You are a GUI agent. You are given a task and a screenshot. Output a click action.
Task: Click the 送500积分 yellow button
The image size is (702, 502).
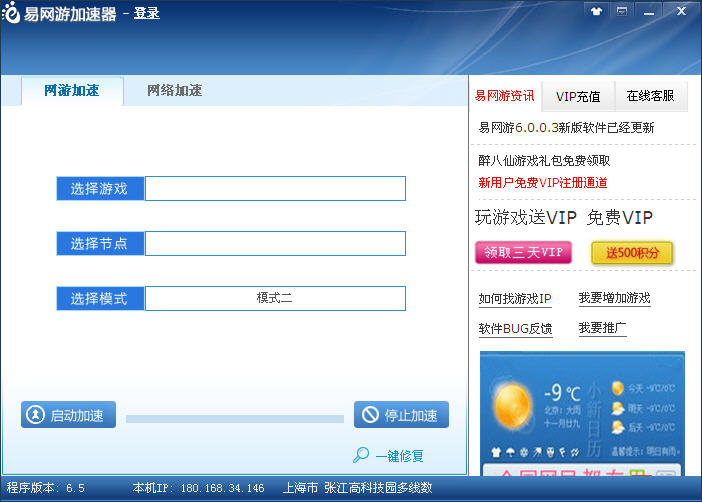click(632, 253)
